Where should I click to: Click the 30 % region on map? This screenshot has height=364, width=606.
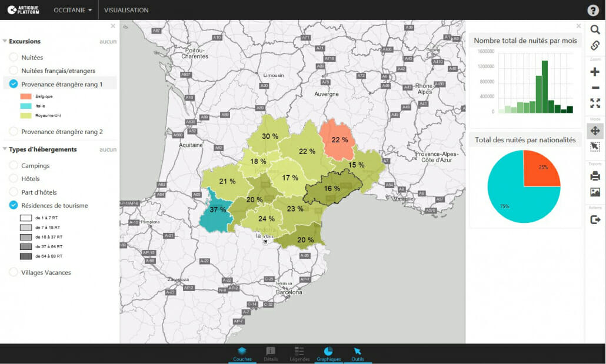[270, 136]
